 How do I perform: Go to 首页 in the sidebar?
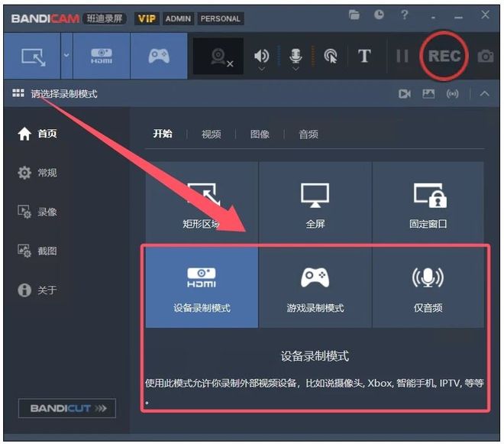point(37,134)
